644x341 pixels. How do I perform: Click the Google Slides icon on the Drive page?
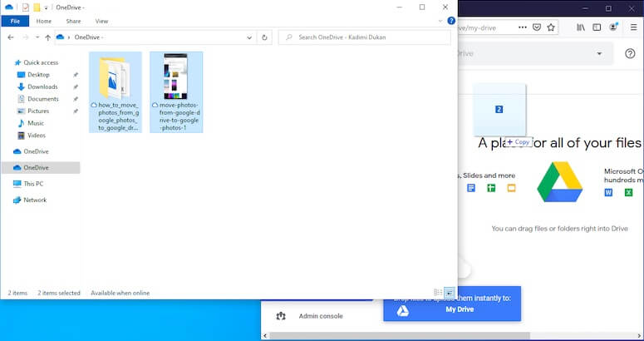click(511, 188)
